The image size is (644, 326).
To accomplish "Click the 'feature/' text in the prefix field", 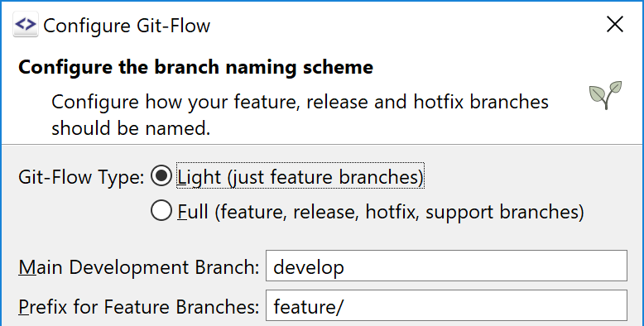I will click(x=308, y=306).
